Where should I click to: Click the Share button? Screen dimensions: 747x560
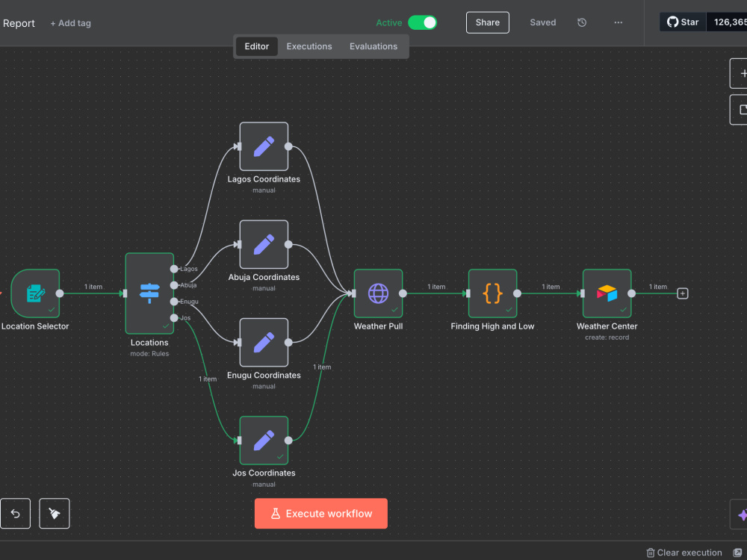point(487,22)
